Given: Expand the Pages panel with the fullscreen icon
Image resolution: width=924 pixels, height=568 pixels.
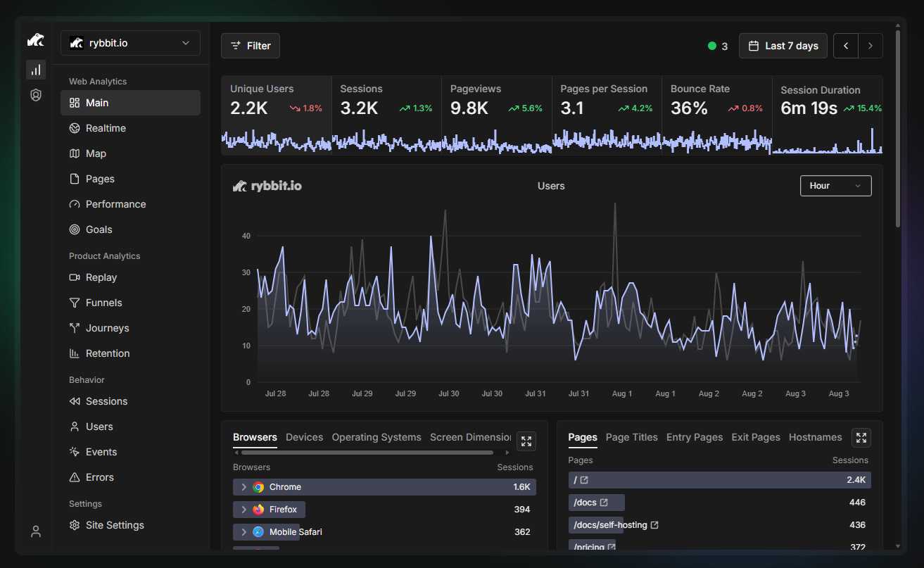Looking at the screenshot, I should pos(861,438).
